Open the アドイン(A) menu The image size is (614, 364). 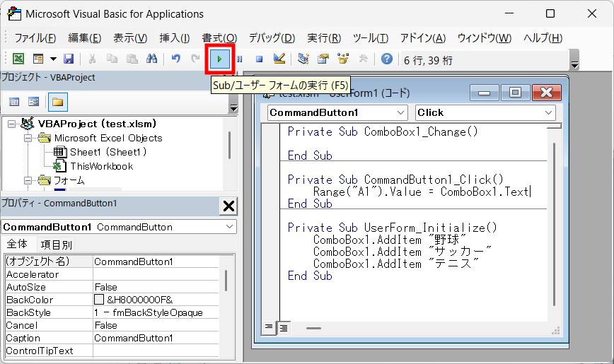pos(423,38)
